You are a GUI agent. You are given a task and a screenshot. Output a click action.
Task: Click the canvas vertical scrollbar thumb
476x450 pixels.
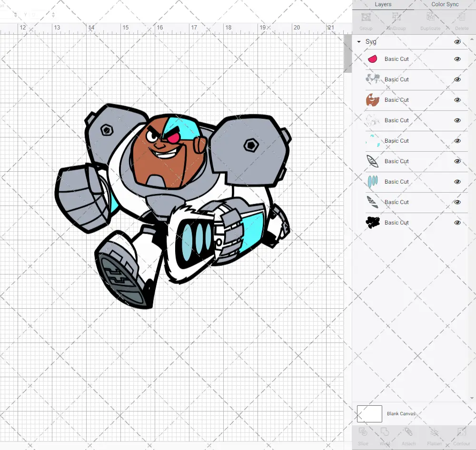tap(347, 54)
